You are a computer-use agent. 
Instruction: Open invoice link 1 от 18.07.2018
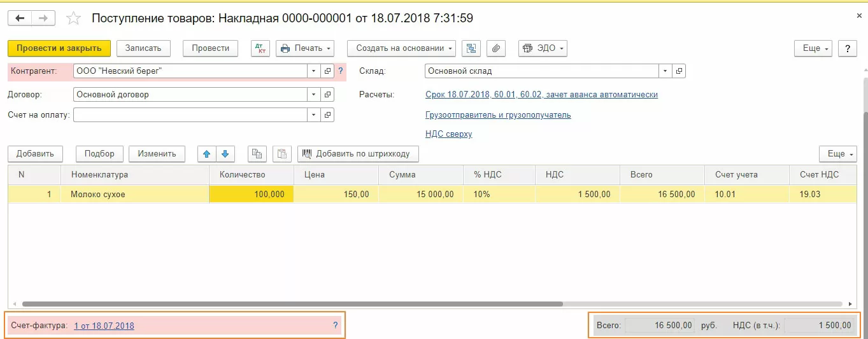(104, 326)
